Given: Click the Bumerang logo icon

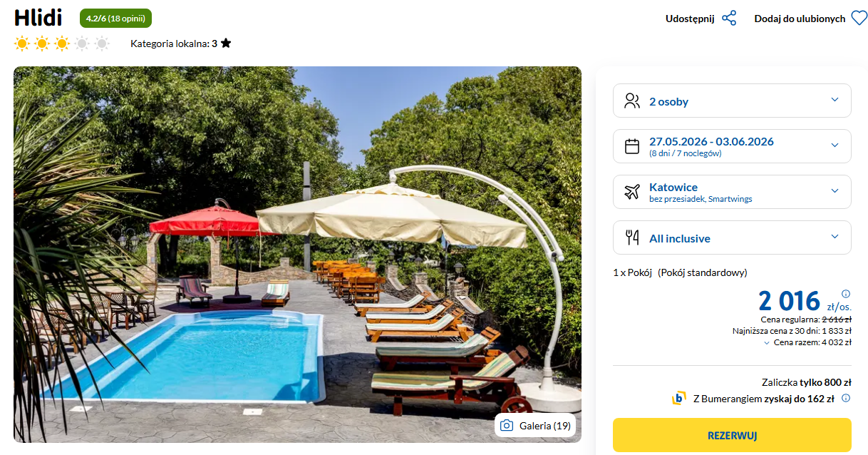Looking at the screenshot, I should coord(679,399).
